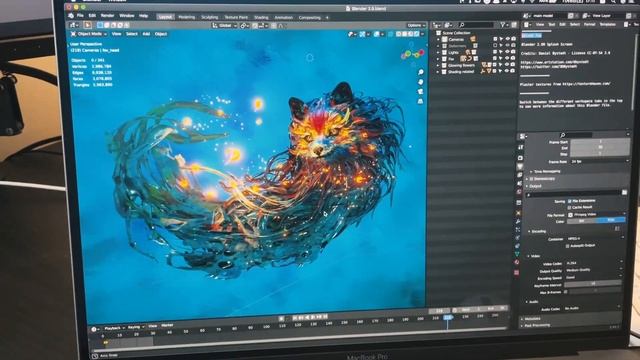
Task: Expand the Time Remapping panel
Action: coord(548,171)
